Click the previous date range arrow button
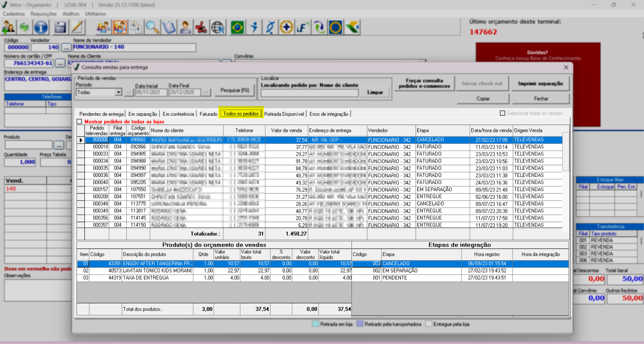The height and width of the screenshot is (344, 644). pyautogui.click(x=129, y=92)
